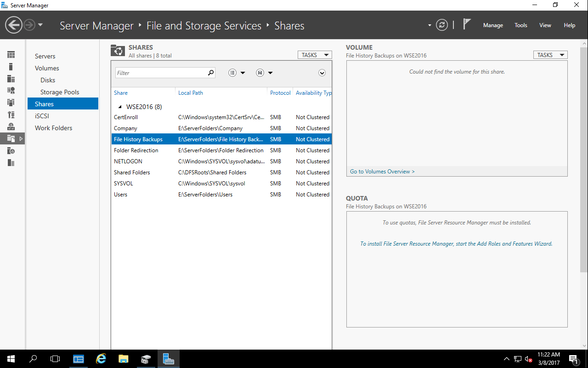This screenshot has height=368, width=588.
Task: Open server-with-globe IIS icon in rail
Action: point(11,150)
